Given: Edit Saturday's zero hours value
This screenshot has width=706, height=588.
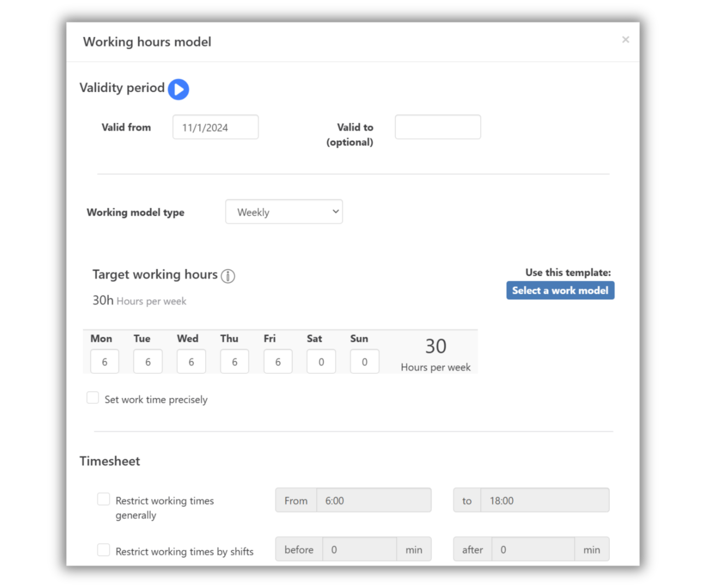Looking at the screenshot, I should pos(321,362).
